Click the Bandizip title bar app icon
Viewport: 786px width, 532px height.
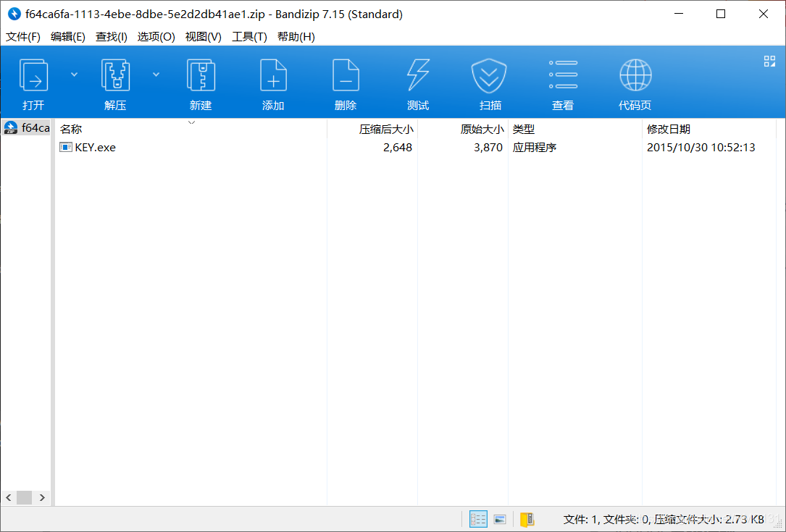coord(14,14)
